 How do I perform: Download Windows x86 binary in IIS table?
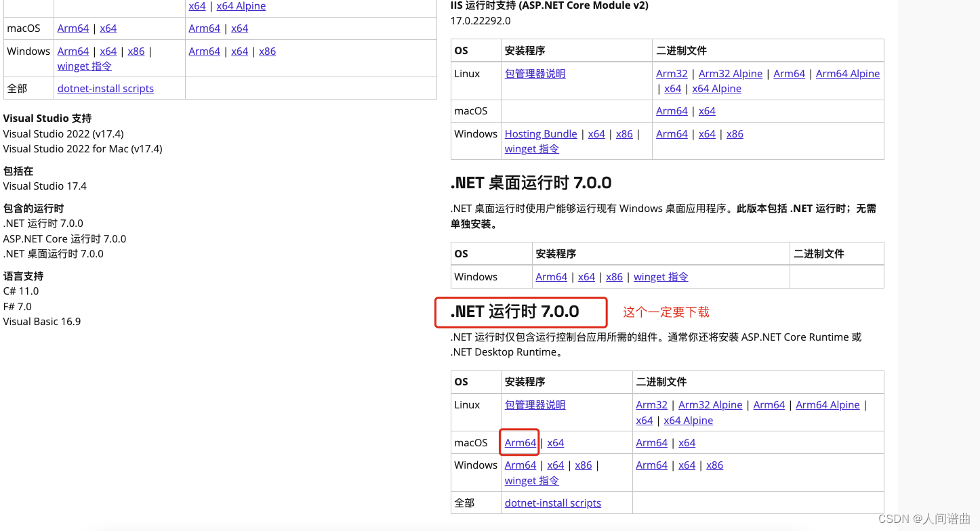(x=735, y=133)
